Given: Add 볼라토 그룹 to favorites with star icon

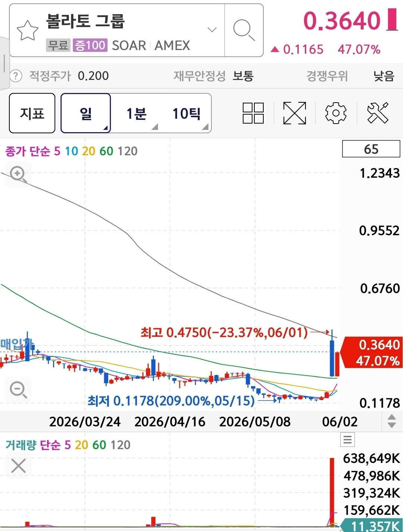Looking at the screenshot, I should coord(28,31).
